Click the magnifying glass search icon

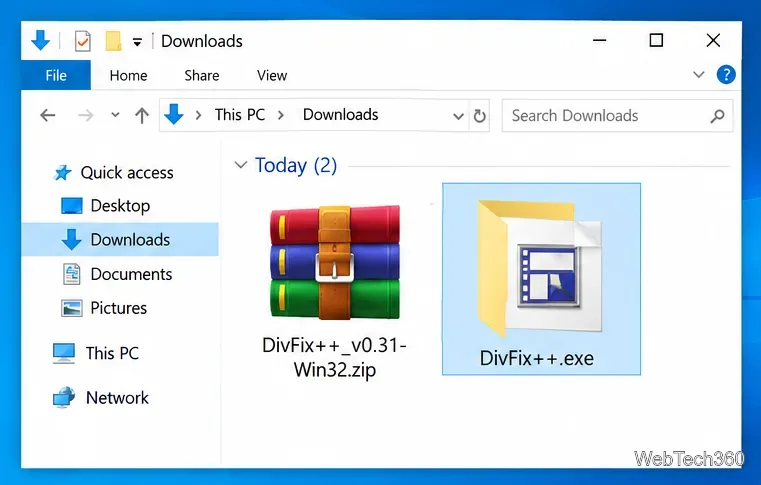pos(717,116)
